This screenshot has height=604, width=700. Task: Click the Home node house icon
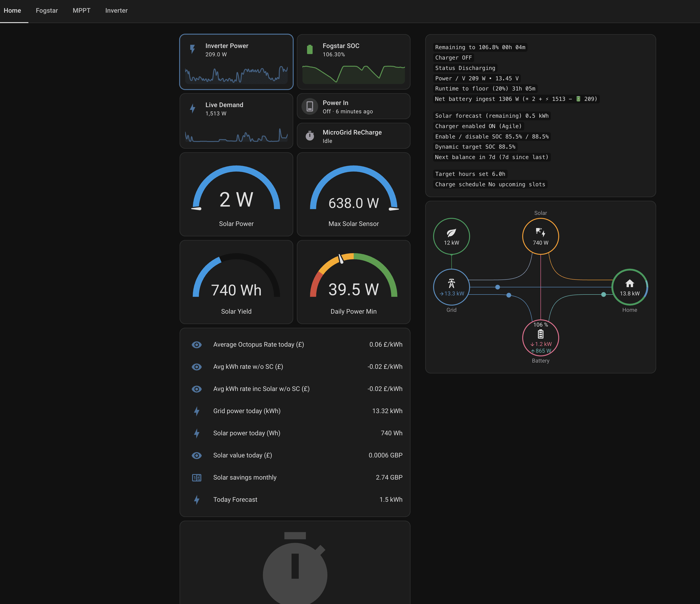click(629, 283)
